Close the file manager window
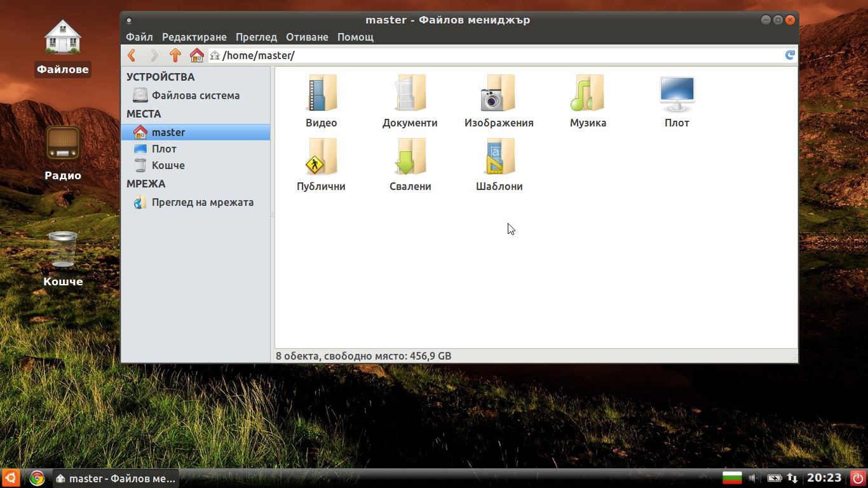This screenshot has height=488, width=868. point(790,20)
